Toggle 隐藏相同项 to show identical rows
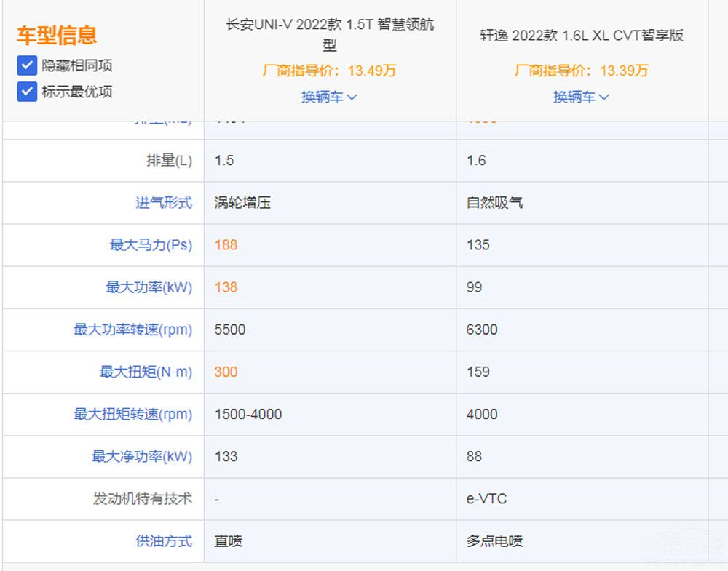The width and height of the screenshot is (728, 571). pos(27,65)
